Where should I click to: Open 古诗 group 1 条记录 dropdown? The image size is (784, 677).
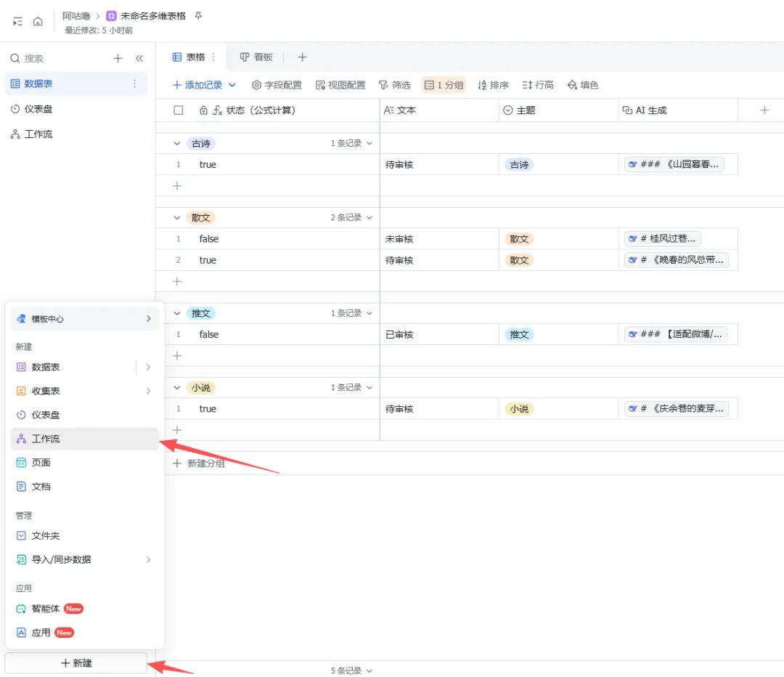click(x=351, y=143)
